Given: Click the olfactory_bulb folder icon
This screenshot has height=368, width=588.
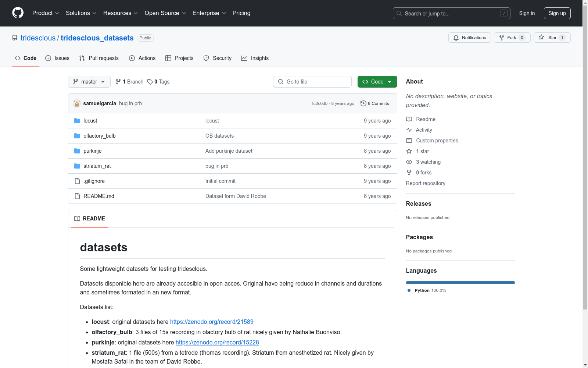Looking at the screenshot, I should (x=77, y=136).
